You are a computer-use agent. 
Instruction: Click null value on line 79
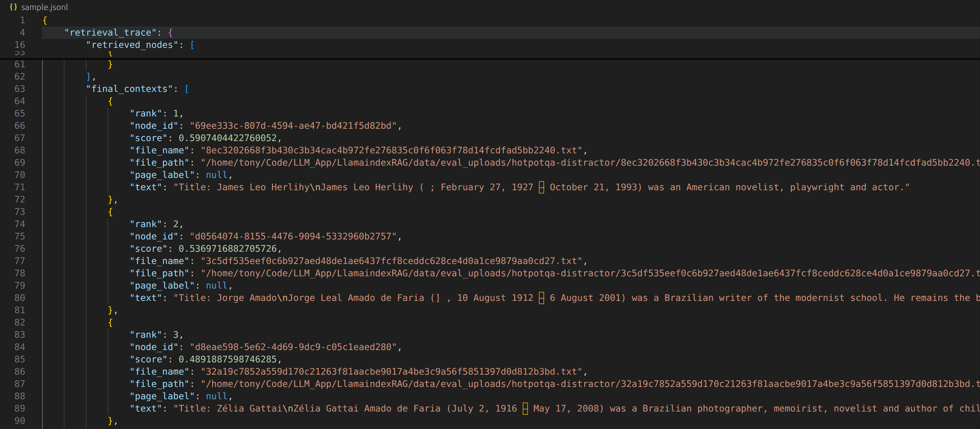pyautogui.click(x=216, y=285)
